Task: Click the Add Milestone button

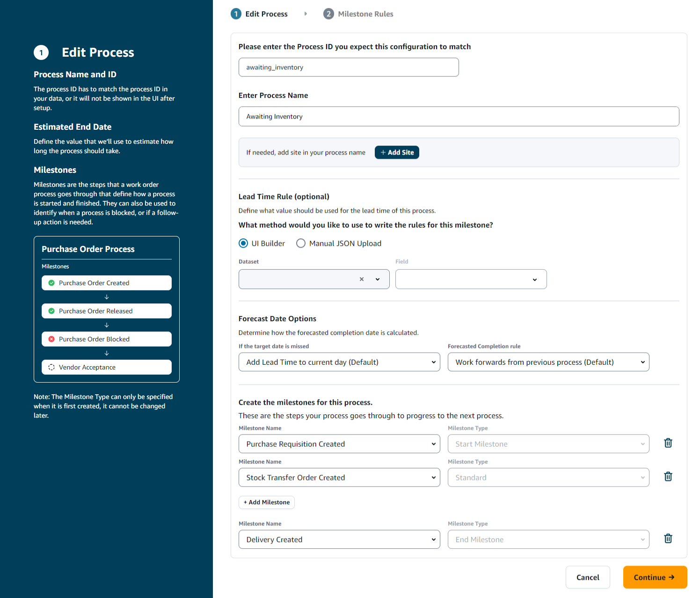Action: (266, 502)
